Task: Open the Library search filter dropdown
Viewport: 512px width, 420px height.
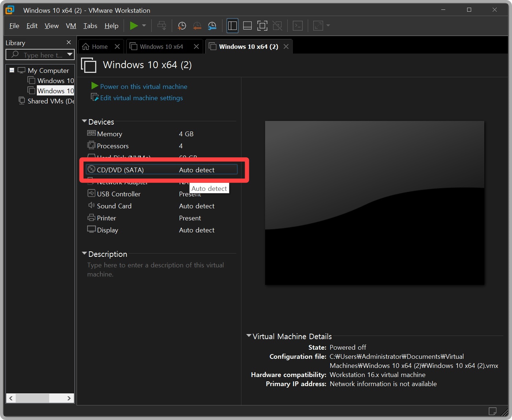Action: click(70, 55)
